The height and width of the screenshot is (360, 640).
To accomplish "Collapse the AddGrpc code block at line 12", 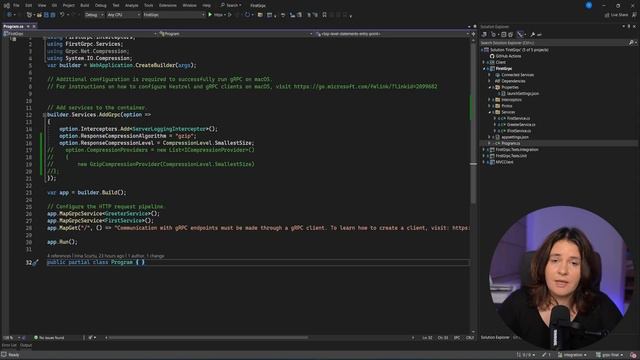I will click(44, 115).
